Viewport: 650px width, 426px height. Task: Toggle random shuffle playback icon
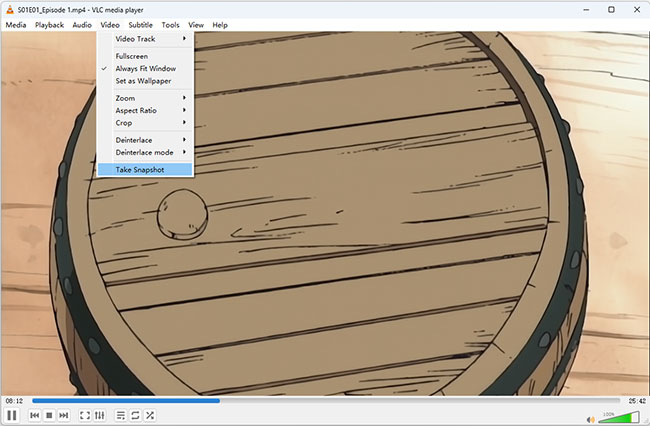coord(150,415)
